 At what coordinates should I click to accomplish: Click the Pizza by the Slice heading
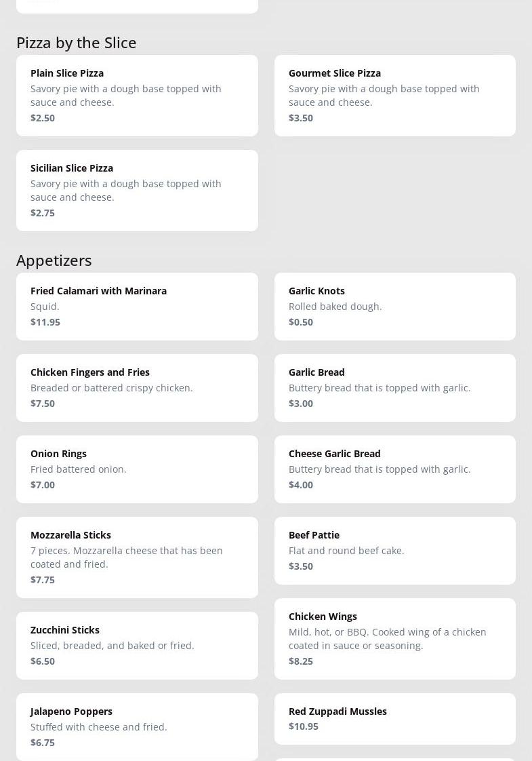point(77,42)
